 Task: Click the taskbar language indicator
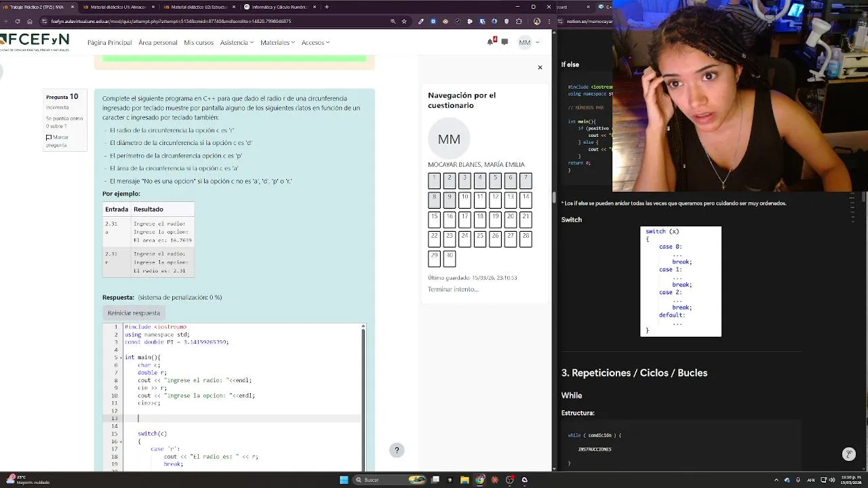pos(811,480)
